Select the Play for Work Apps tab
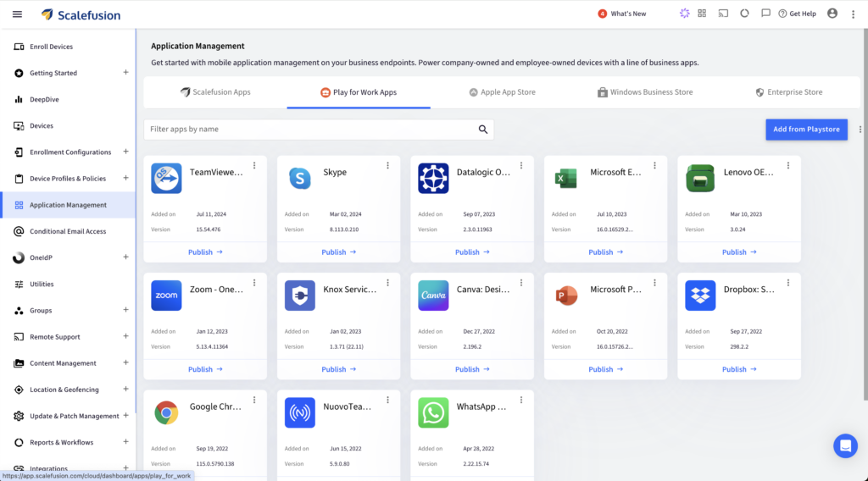The height and width of the screenshot is (481, 868). tap(359, 92)
